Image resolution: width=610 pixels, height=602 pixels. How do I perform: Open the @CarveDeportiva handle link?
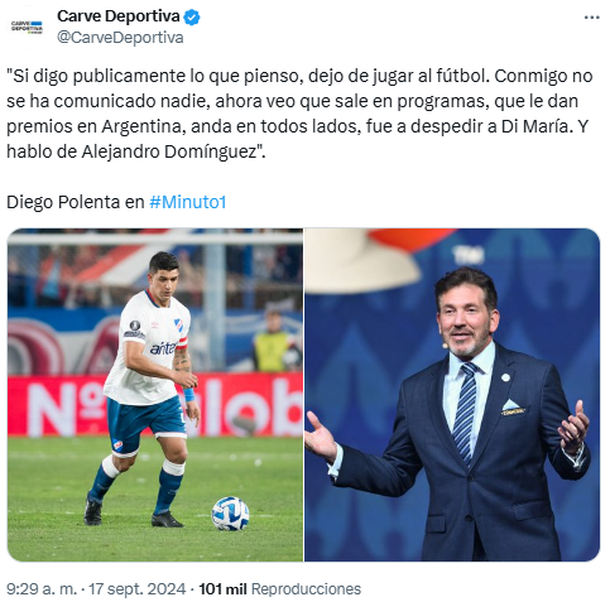(x=120, y=38)
